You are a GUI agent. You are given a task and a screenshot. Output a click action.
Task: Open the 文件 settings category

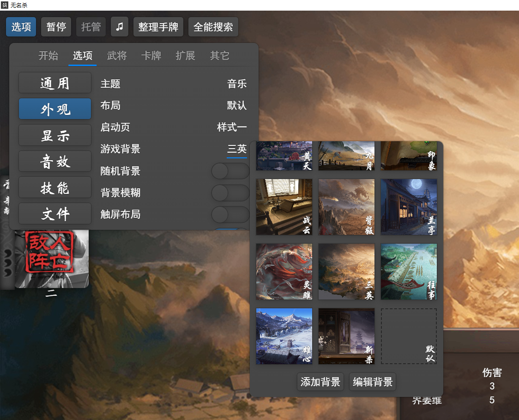tap(55, 214)
